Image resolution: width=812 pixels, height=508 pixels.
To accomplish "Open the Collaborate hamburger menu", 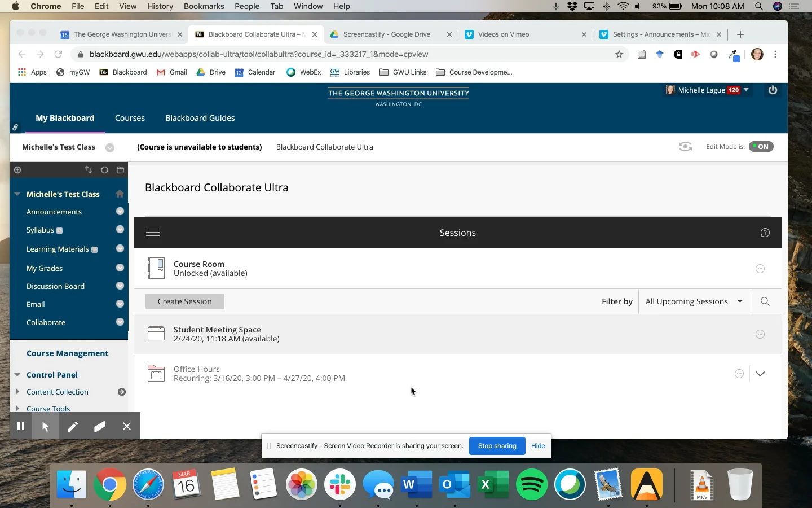I will pyautogui.click(x=153, y=233).
